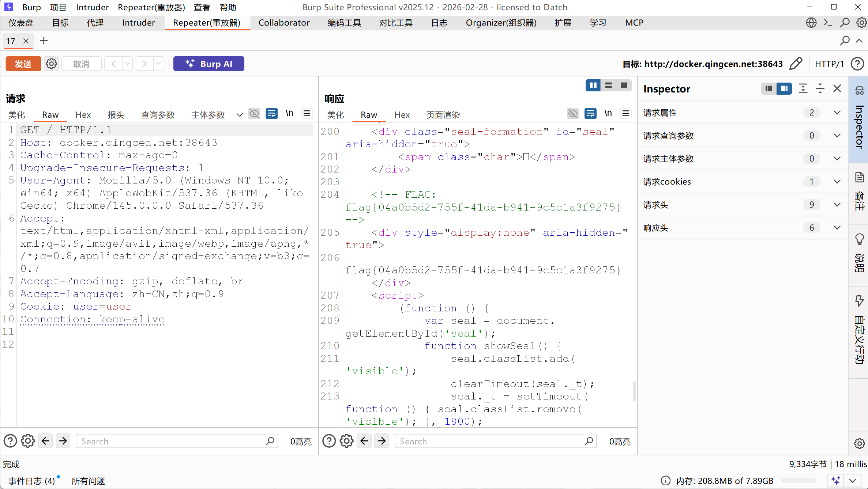The image size is (868, 489).
Task: Click the memory usage progress bar
Action: click(798, 481)
